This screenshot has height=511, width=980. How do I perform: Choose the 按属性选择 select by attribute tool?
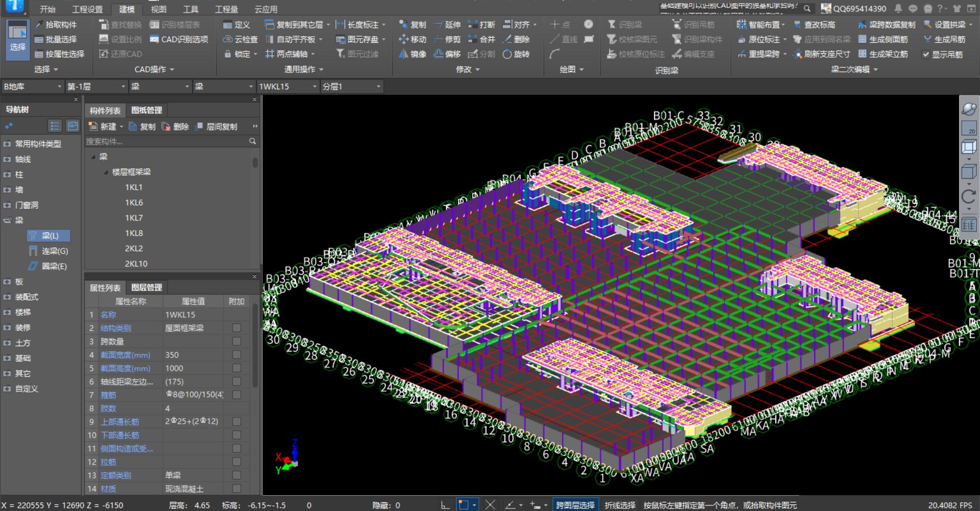point(59,54)
